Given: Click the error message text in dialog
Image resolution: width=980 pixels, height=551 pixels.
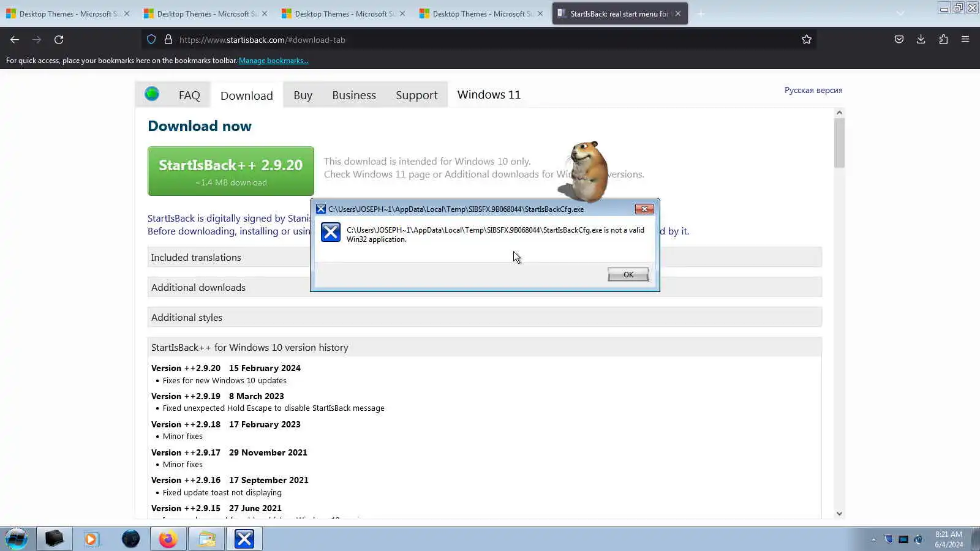Looking at the screenshot, I should (x=495, y=234).
